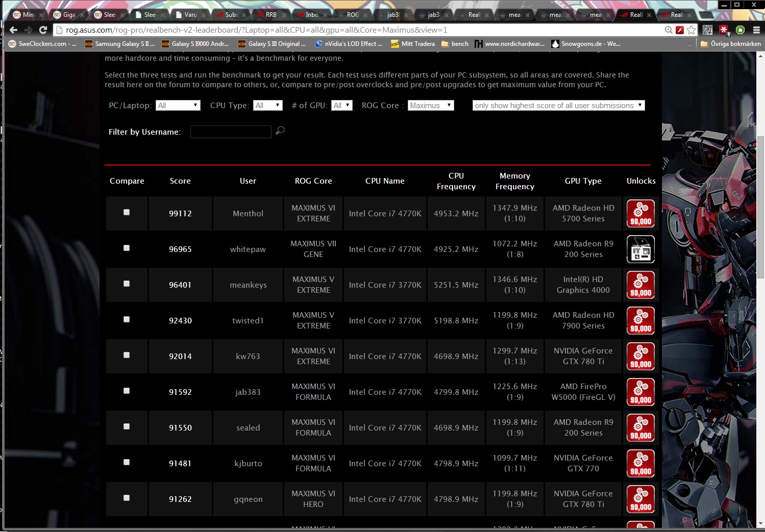The image size is (765, 532).
Task: Open the Övriga bokmärken folder
Action: [730, 44]
